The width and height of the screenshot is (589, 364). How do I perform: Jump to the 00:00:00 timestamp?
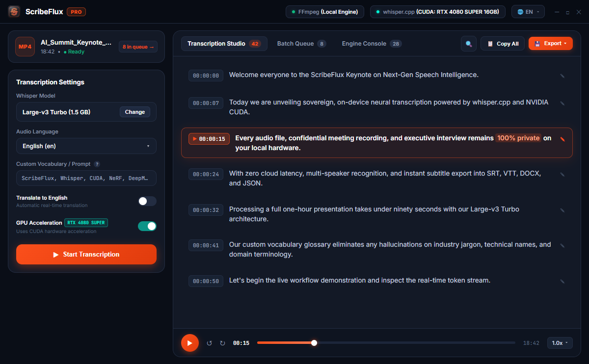[206, 76]
